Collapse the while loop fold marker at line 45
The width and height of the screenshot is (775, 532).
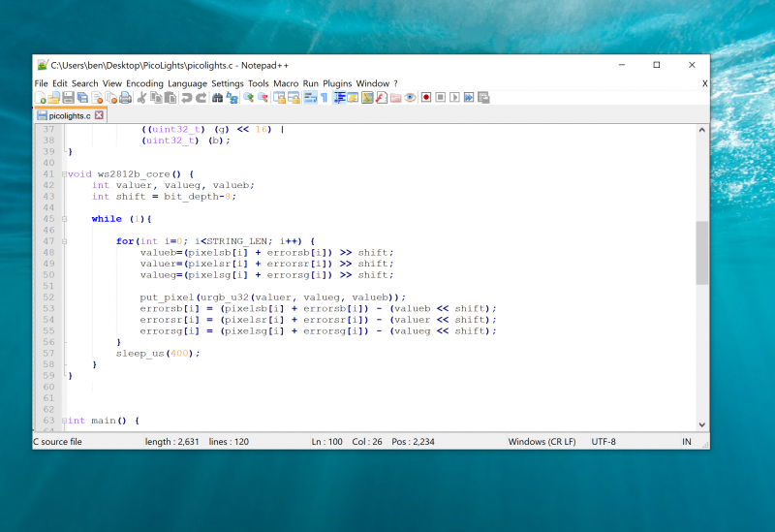pos(64,219)
